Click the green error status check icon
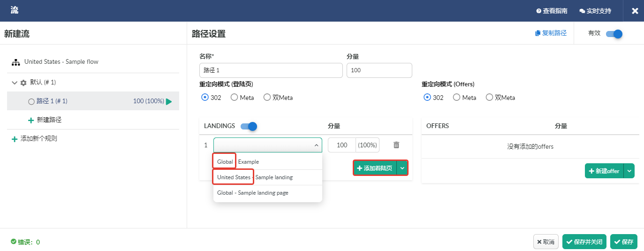Image resolution: width=644 pixels, height=251 pixels. point(14,242)
